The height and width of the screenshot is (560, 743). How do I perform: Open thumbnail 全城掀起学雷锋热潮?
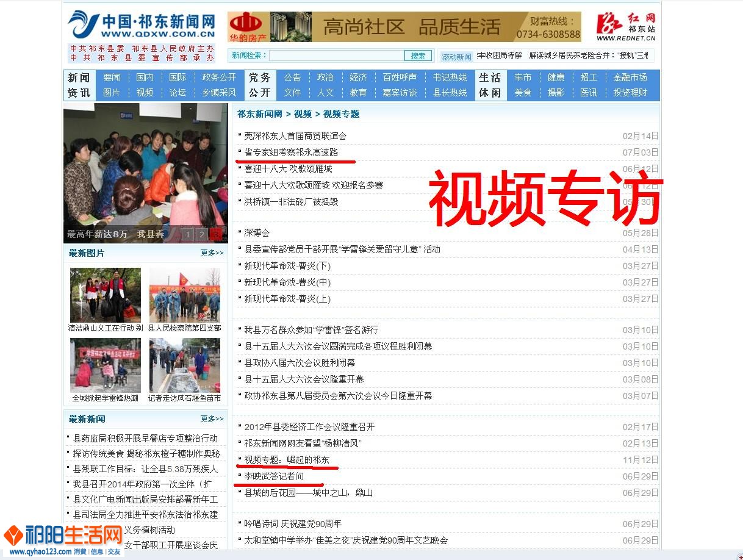click(x=106, y=365)
